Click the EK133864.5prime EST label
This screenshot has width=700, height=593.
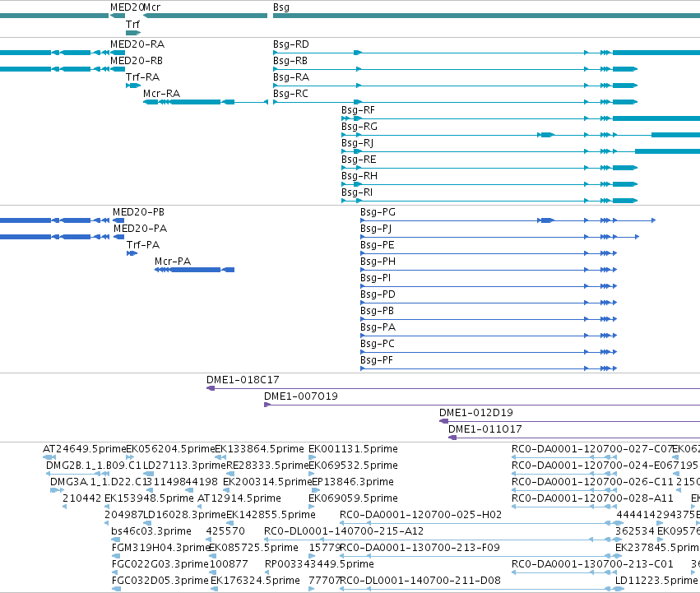click(x=259, y=449)
